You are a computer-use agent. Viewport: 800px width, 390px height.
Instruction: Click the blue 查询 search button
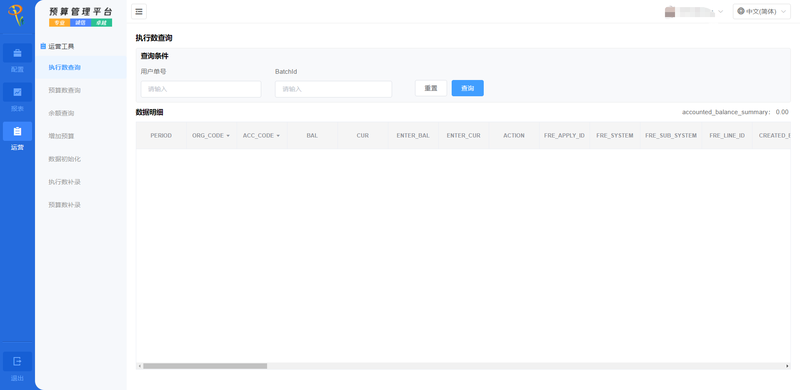point(467,88)
